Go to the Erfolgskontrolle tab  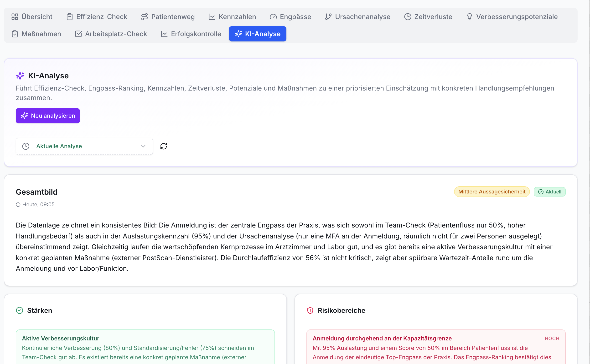click(191, 34)
